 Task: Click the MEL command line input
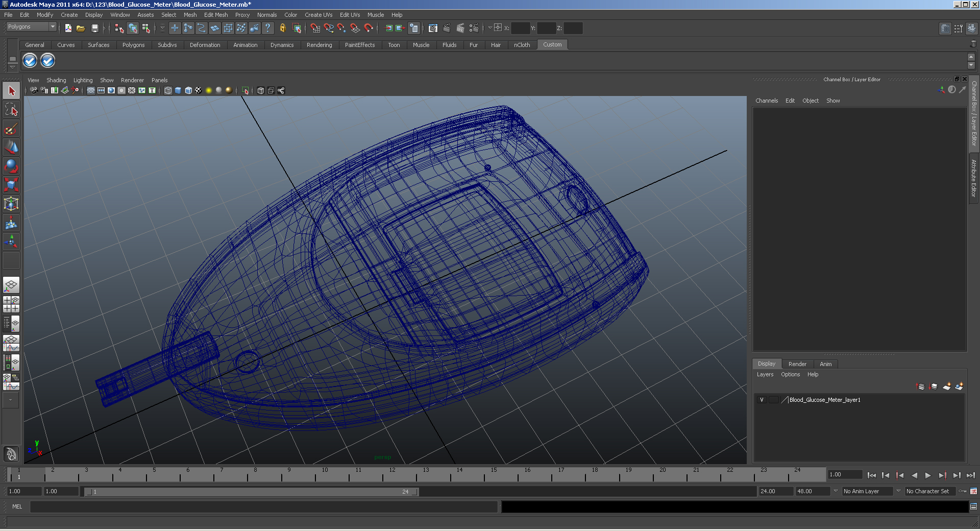coord(263,506)
